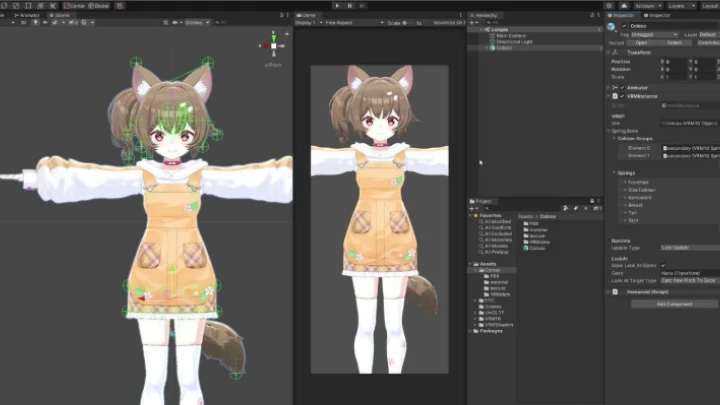The width and height of the screenshot is (720, 405).
Task: Toggle pivot Center handle button
Action: (x=74, y=6)
